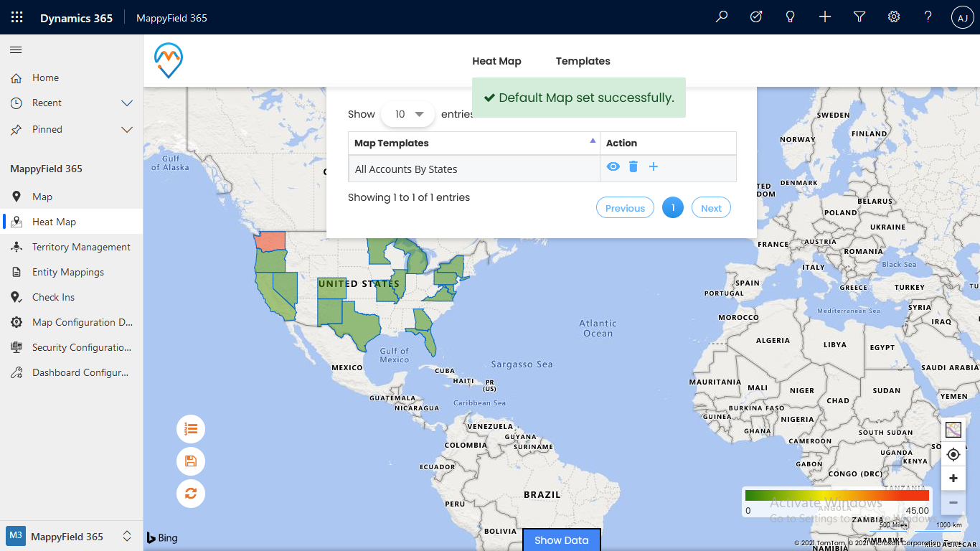Viewport: 980px width, 551px height.
Task: Click the Action column header
Action: point(668,143)
